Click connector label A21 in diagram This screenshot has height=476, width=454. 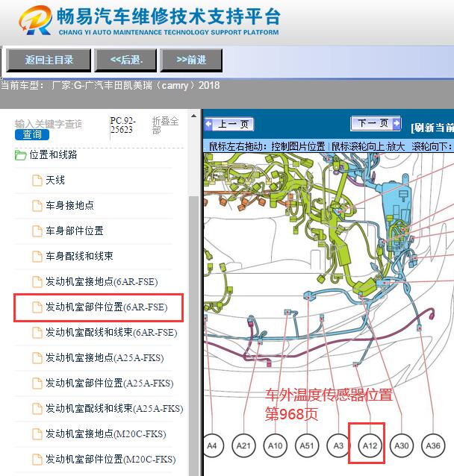tap(243, 445)
